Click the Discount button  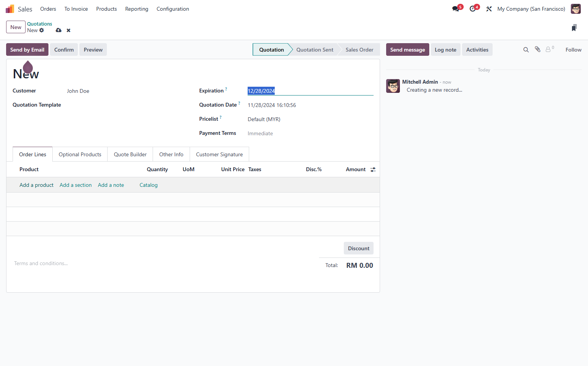coord(359,248)
